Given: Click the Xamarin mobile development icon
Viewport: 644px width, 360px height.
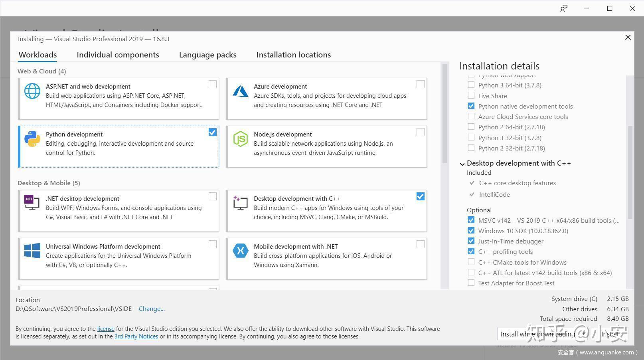Looking at the screenshot, I should pyautogui.click(x=241, y=251).
